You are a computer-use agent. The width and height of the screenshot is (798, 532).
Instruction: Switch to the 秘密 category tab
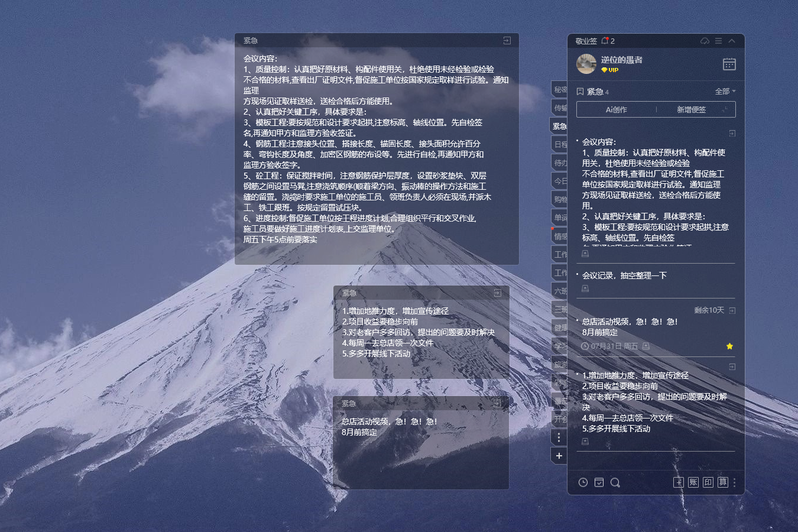(x=560, y=89)
